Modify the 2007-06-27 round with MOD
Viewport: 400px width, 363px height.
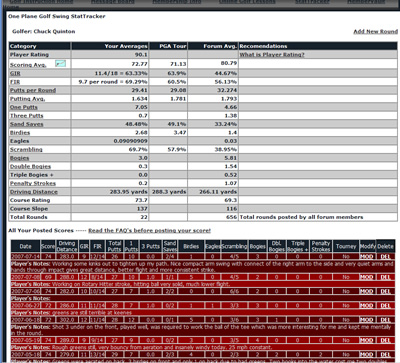coord(367,306)
